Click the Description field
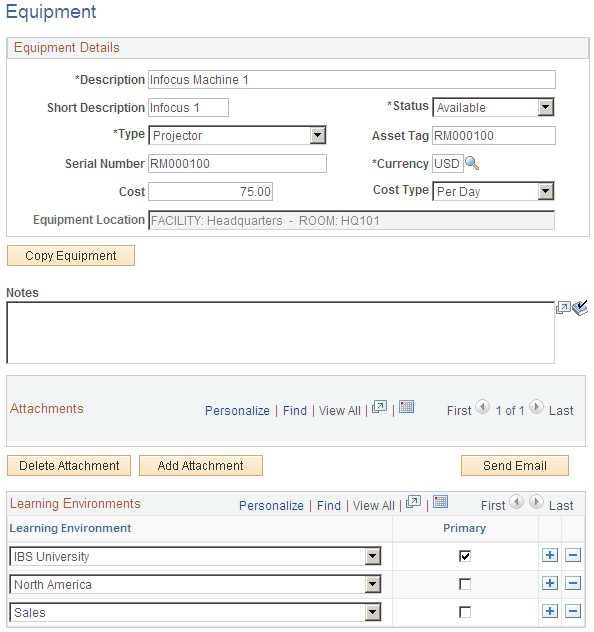 (352, 79)
